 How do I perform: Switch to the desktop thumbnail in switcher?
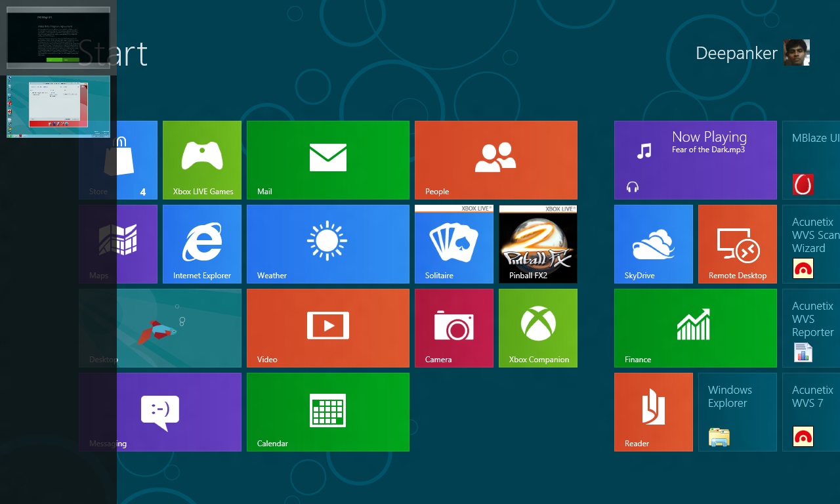tap(58, 106)
